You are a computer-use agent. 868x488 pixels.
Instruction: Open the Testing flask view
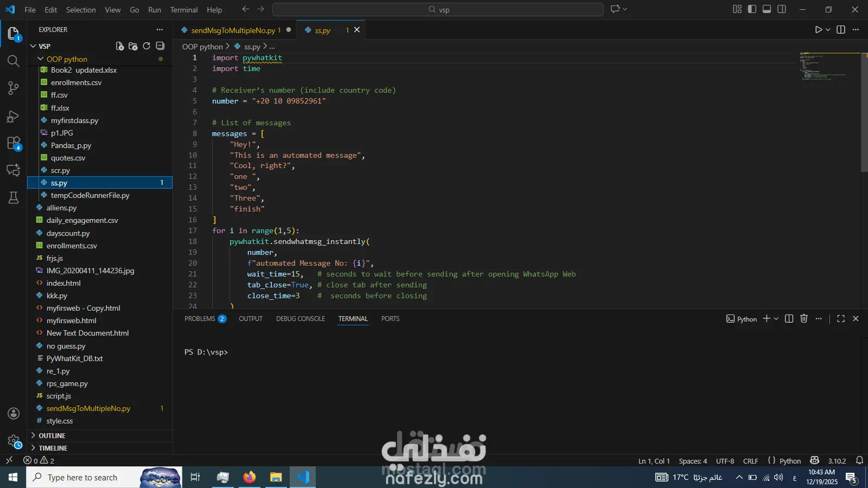coord(14,197)
